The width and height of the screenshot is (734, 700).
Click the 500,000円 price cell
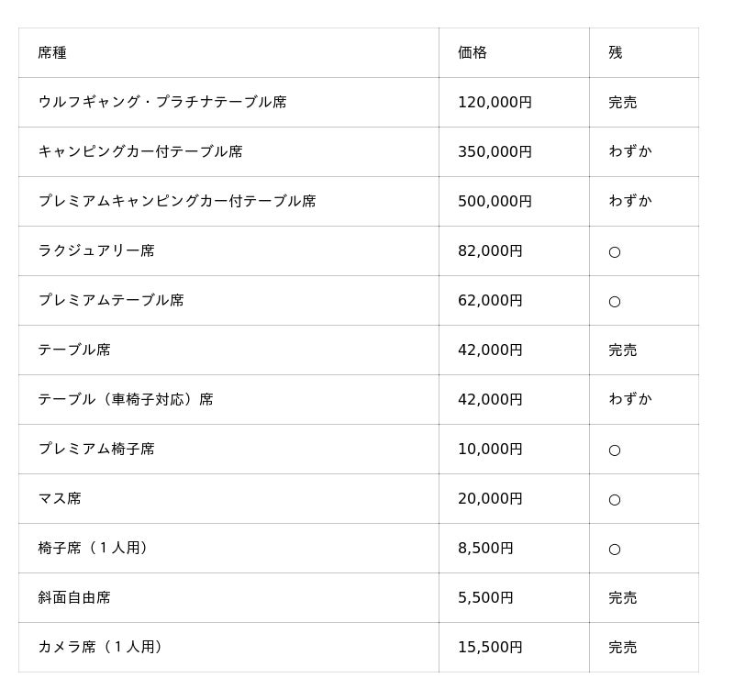[495, 202]
